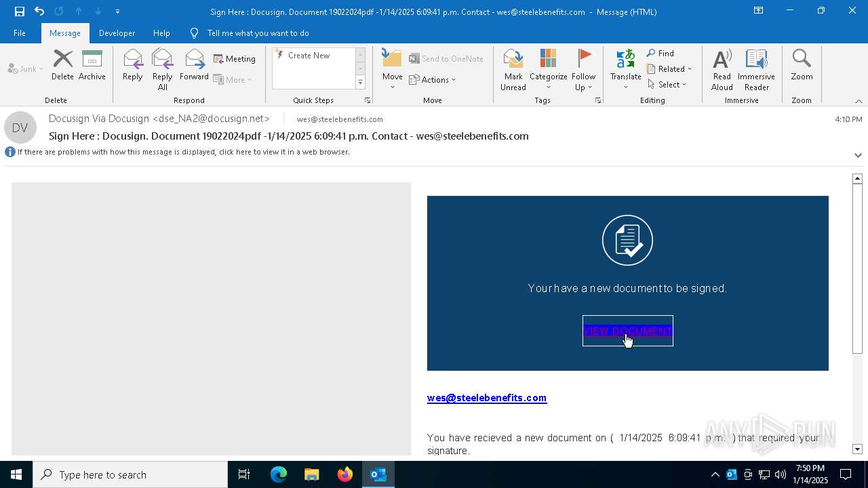Click the Zoom magnifier button
This screenshot has width=868, height=488.
(802, 65)
